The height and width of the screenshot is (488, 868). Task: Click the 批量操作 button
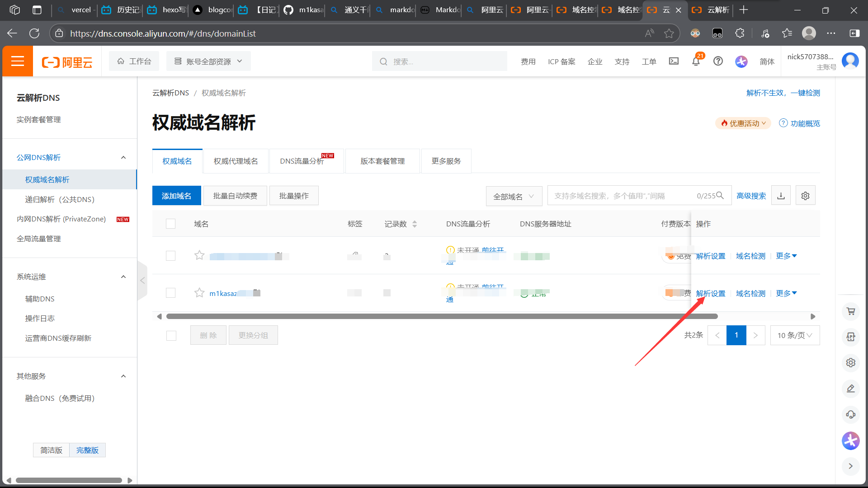(294, 196)
